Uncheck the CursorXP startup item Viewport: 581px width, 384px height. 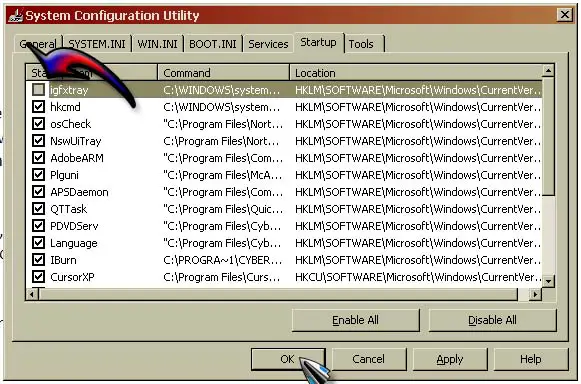[x=38, y=277]
